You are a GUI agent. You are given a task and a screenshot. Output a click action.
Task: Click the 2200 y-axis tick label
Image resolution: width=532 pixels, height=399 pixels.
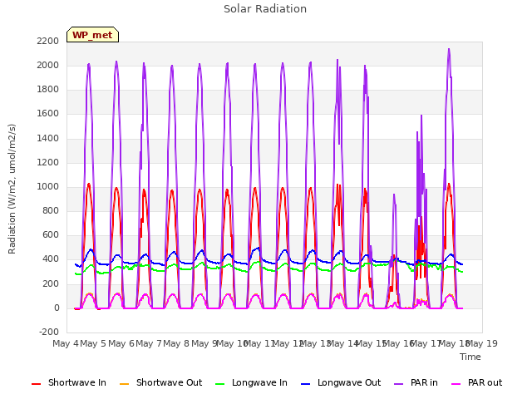pos(48,41)
